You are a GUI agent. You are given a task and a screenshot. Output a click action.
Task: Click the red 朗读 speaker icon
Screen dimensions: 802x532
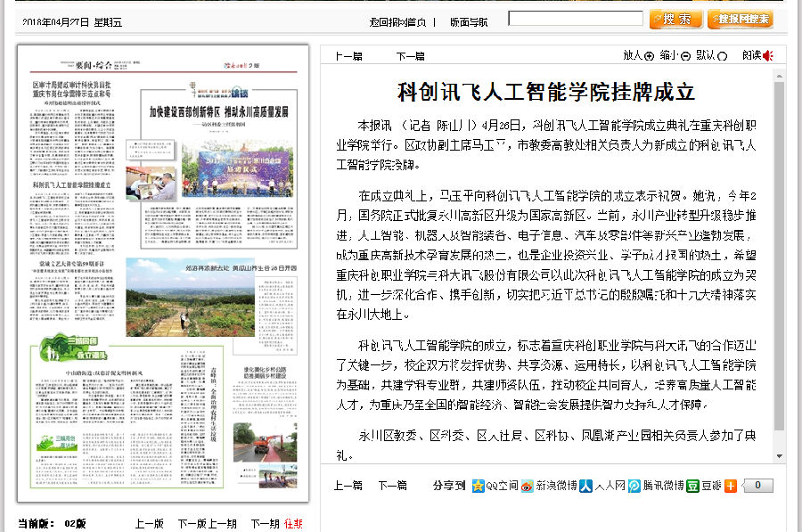767,55
